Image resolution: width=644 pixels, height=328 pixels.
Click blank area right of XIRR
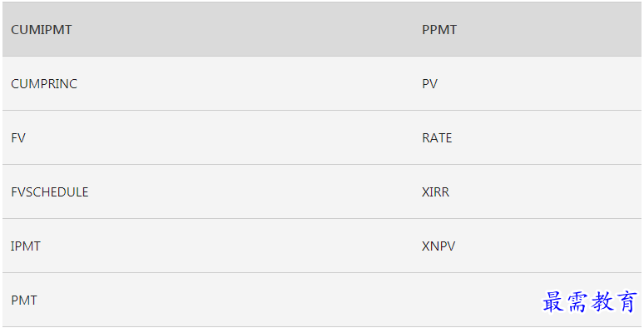546,192
